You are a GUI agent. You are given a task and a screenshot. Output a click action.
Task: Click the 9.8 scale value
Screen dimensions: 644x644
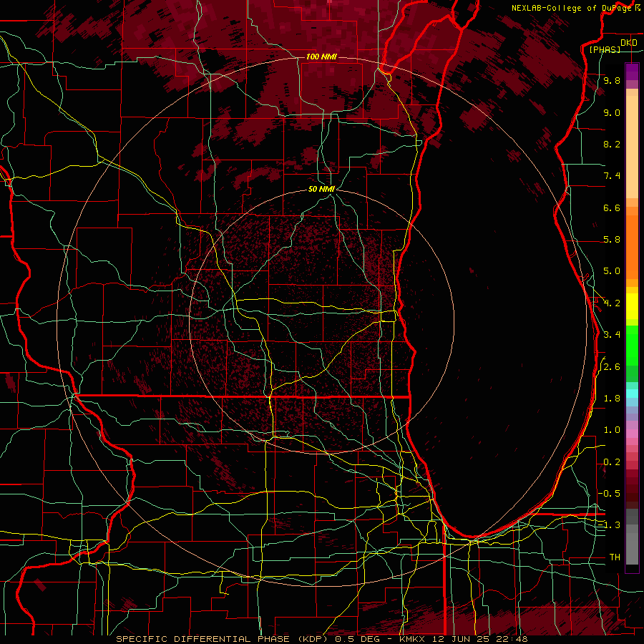[612, 80]
